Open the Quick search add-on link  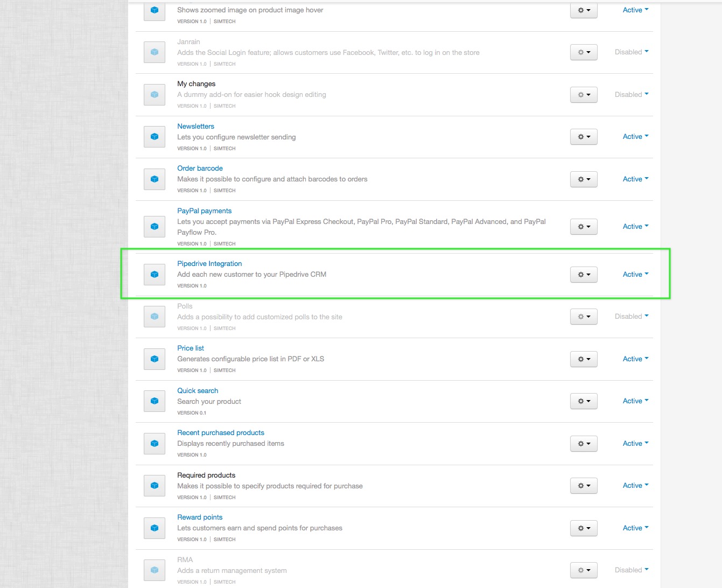pyautogui.click(x=198, y=390)
